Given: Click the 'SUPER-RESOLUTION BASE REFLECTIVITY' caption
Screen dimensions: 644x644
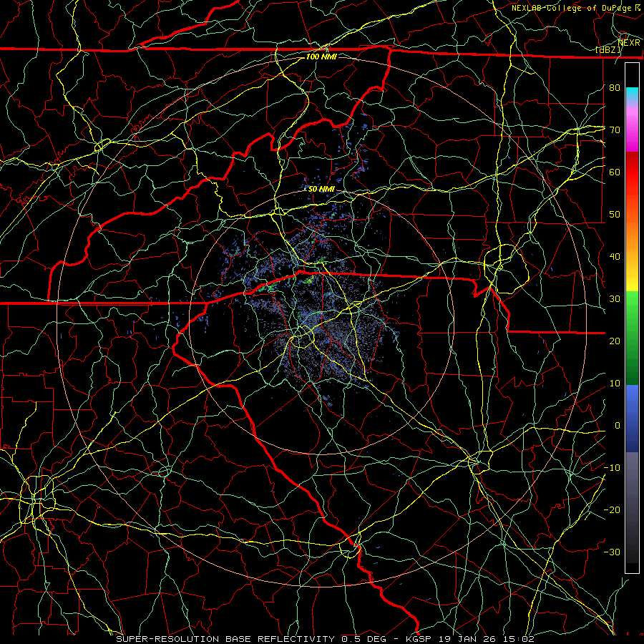Looking at the screenshot, I should point(225,639).
